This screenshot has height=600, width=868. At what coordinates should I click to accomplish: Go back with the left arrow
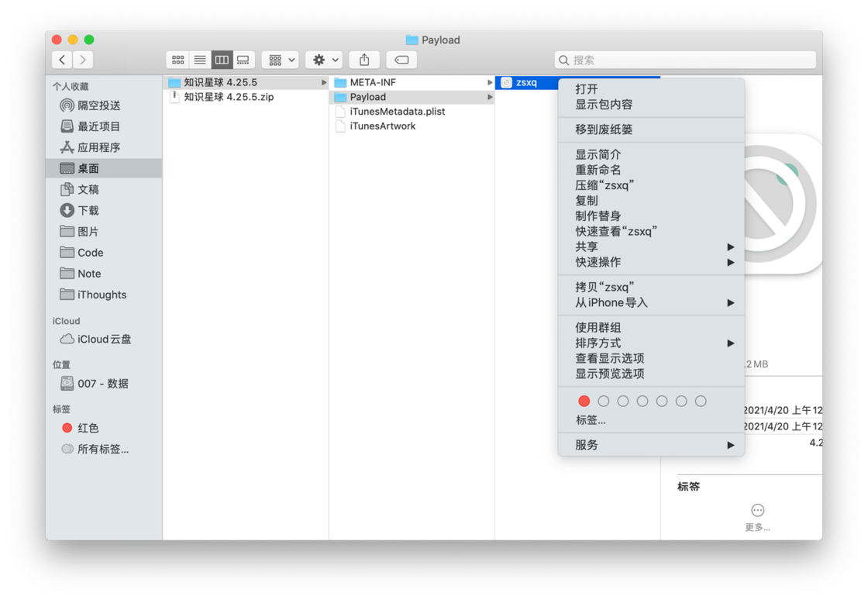62,60
